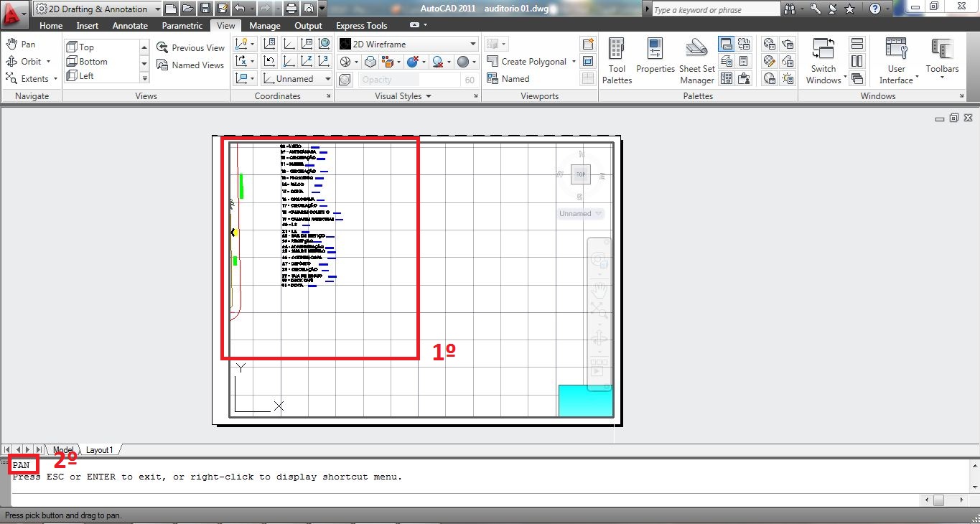This screenshot has width=980, height=524.
Task: Click the New file icon in quick access toolbar
Action: (x=170, y=9)
